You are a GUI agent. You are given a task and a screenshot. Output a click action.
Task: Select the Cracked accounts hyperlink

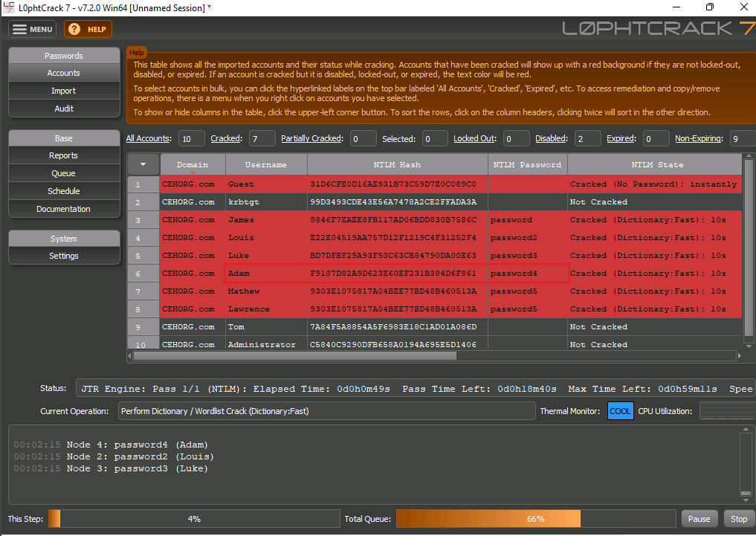(x=225, y=138)
